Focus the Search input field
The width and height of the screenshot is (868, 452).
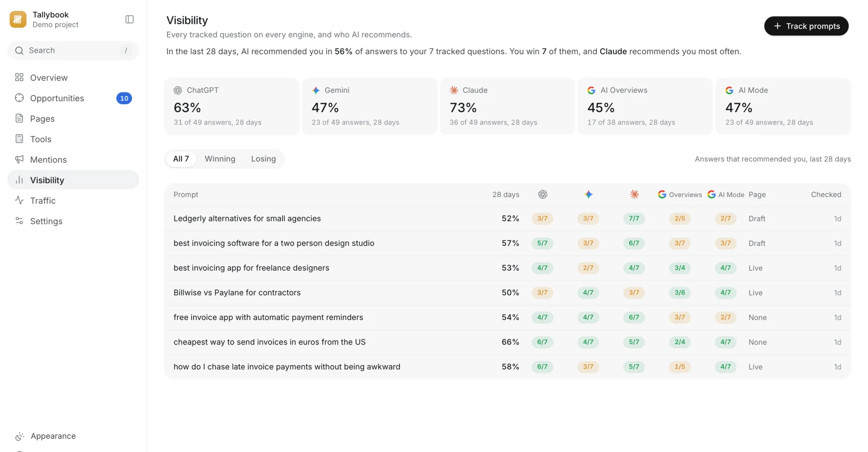click(73, 50)
